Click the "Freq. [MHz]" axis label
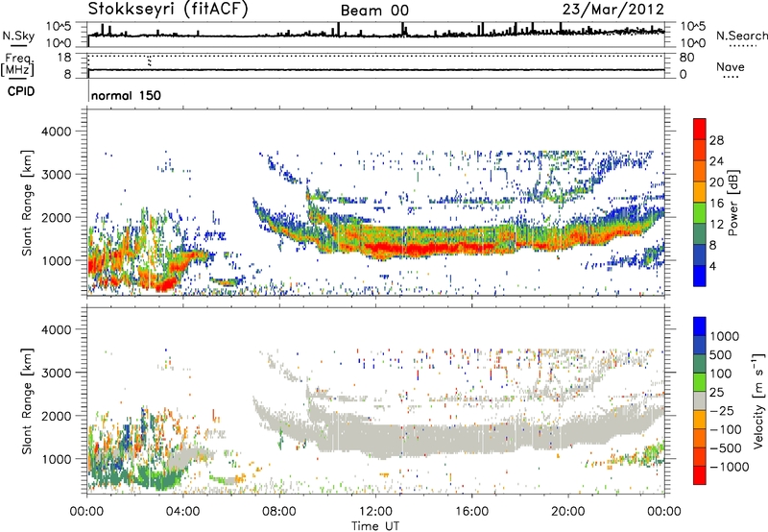The width and height of the screenshot is (768, 532). point(18,64)
